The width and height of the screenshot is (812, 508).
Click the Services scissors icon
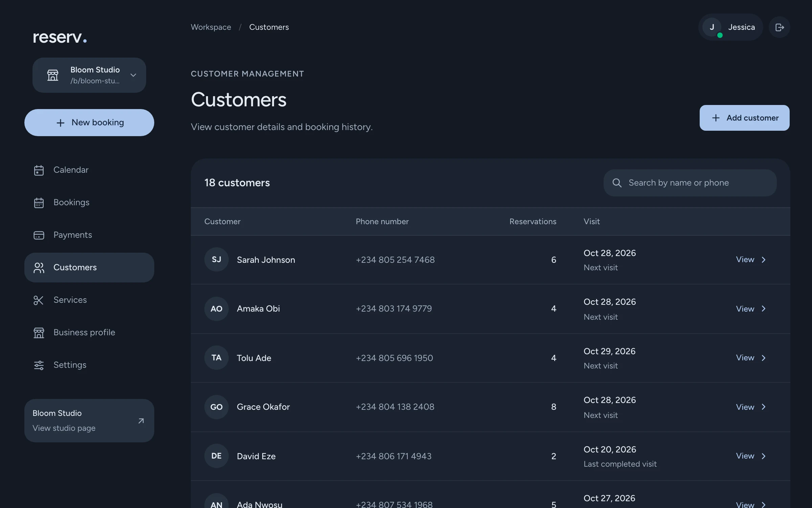click(x=39, y=300)
